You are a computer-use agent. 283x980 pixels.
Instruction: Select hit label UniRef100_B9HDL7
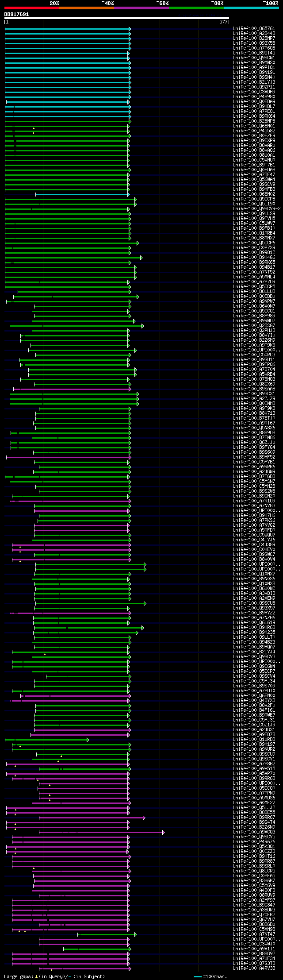[254, 107]
